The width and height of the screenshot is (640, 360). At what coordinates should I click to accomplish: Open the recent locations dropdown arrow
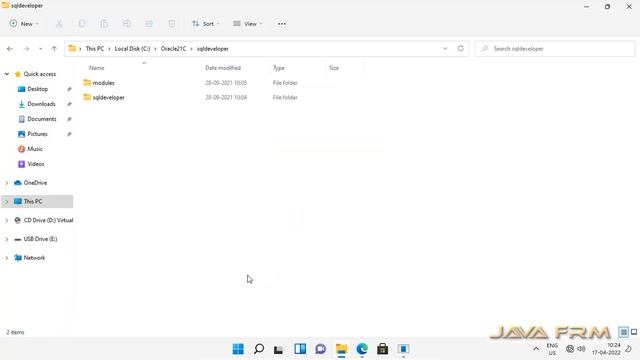coord(40,49)
